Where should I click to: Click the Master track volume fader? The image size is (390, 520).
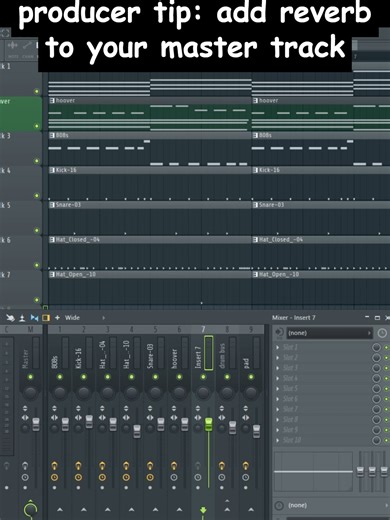point(36,425)
